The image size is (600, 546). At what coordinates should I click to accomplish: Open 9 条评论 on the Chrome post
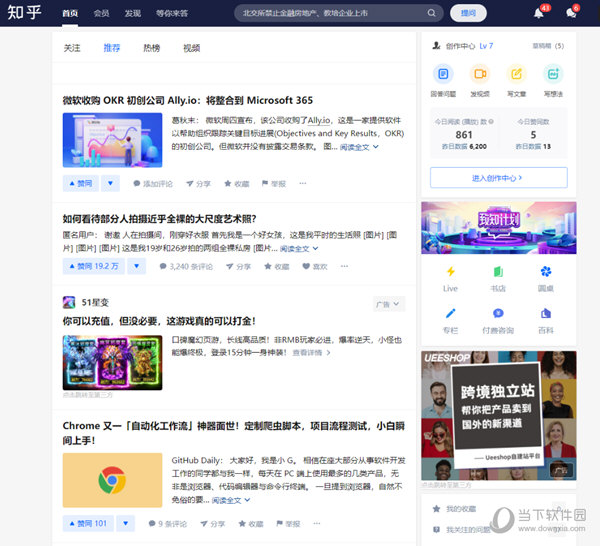(x=168, y=523)
